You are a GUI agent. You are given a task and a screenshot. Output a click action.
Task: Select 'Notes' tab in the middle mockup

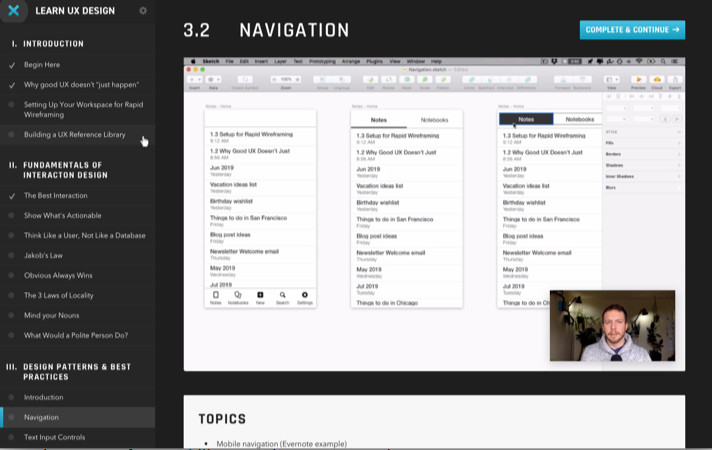[x=378, y=120]
